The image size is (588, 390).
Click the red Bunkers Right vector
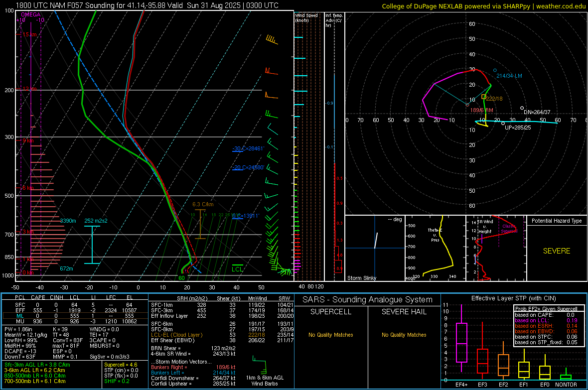pyautogui.click(x=193, y=368)
